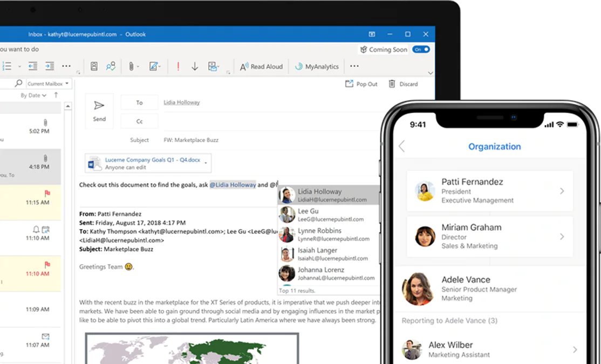The image size is (601, 364).
Task: Open the 11:09 AM message in list
Action: tap(30, 309)
